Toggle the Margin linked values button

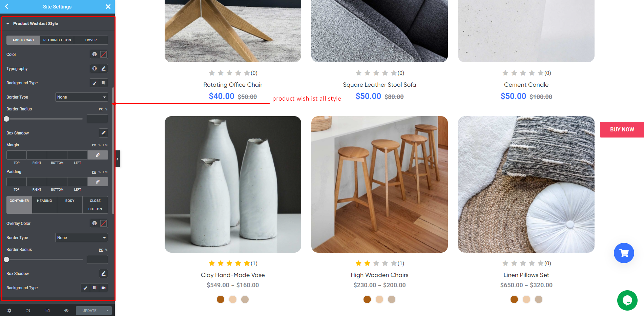pos(98,155)
